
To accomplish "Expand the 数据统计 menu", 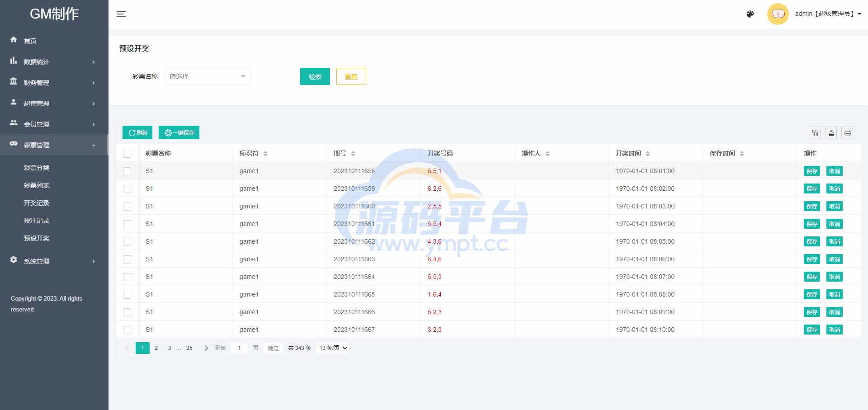I will (54, 62).
